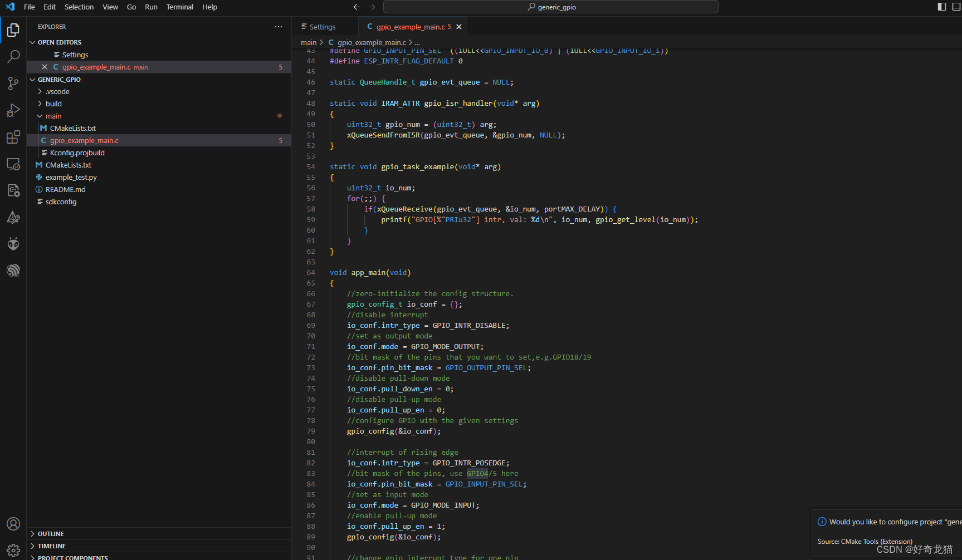Image resolution: width=962 pixels, height=560 pixels.
Task: Open the ESP-IDF Espressif icon view
Action: pyautogui.click(x=13, y=271)
